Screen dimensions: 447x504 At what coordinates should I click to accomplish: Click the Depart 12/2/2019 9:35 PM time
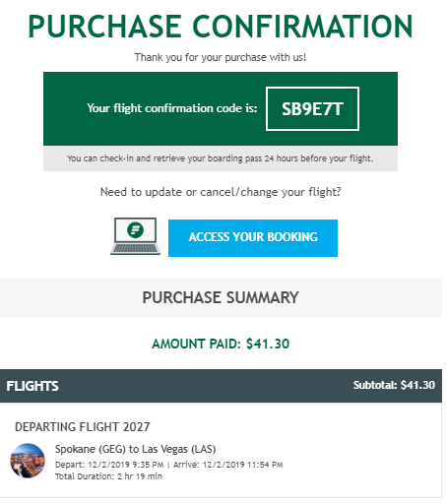click(109, 465)
